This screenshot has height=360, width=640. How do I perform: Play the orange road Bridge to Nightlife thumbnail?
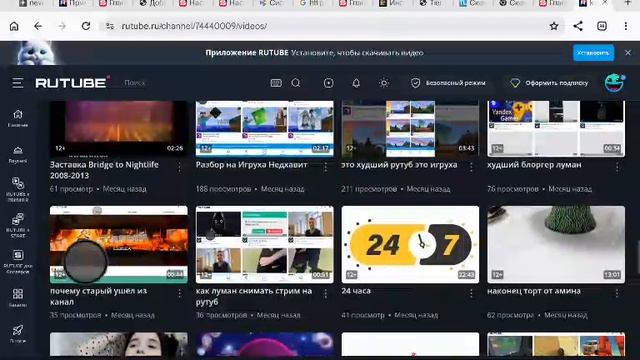(119, 129)
